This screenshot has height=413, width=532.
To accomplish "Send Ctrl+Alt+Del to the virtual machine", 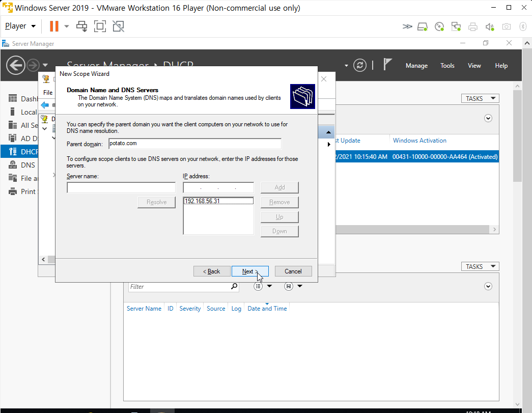I will click(82, 26).
